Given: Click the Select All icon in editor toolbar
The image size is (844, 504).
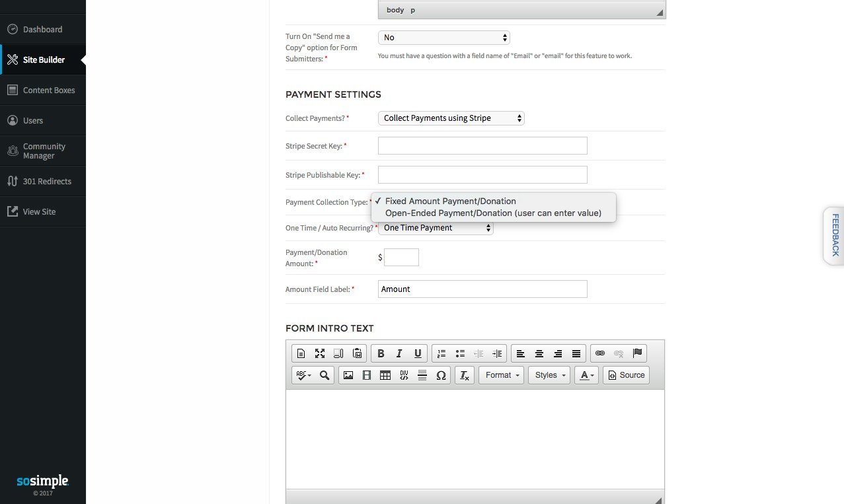Looking at the screenshot, I should (x=338, y=353).
